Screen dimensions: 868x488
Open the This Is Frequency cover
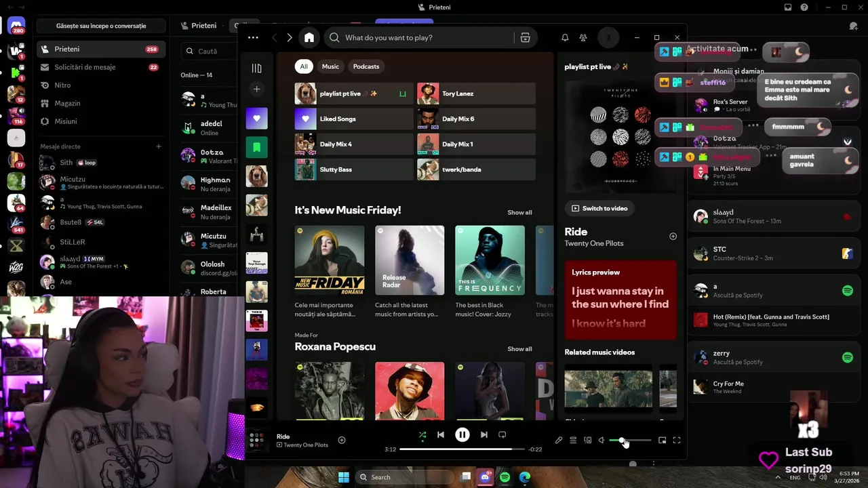[490, 260]
